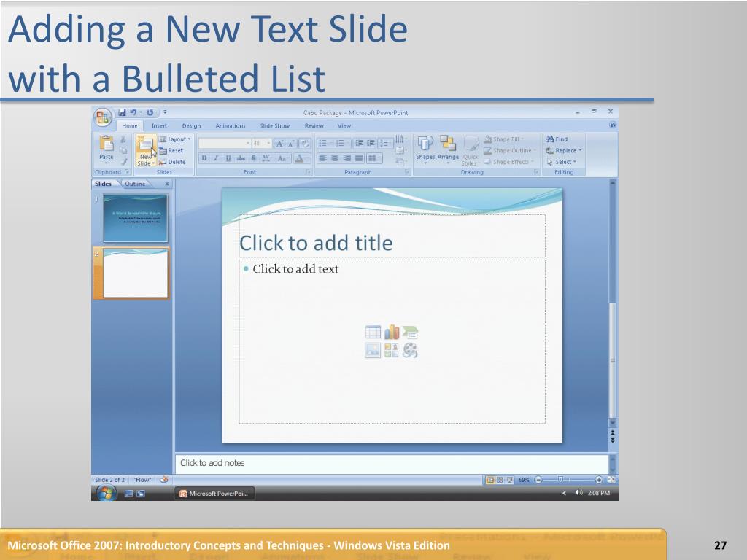Open the Shapes gallery
The image size is (747, 560).
pyautogui.click(x=425, y=149)
